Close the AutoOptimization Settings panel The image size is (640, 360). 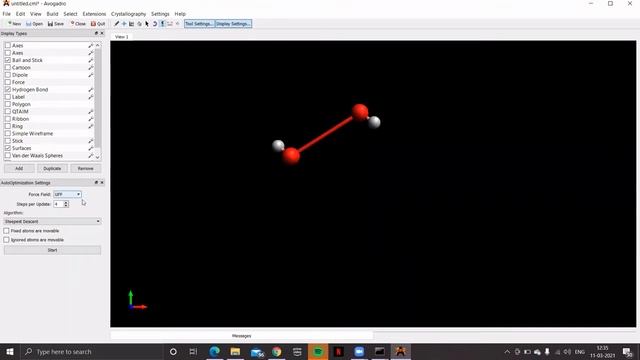point(102,183)
